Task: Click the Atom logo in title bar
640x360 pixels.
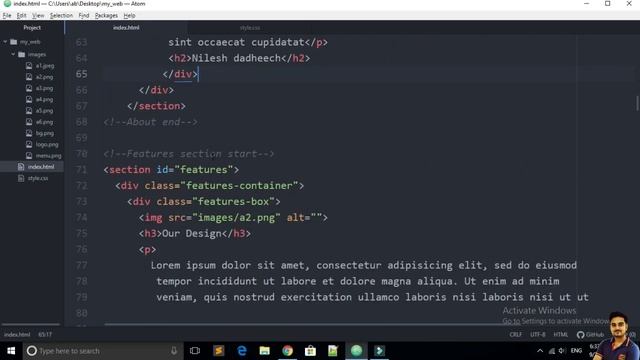Action: tap(7, 4)
